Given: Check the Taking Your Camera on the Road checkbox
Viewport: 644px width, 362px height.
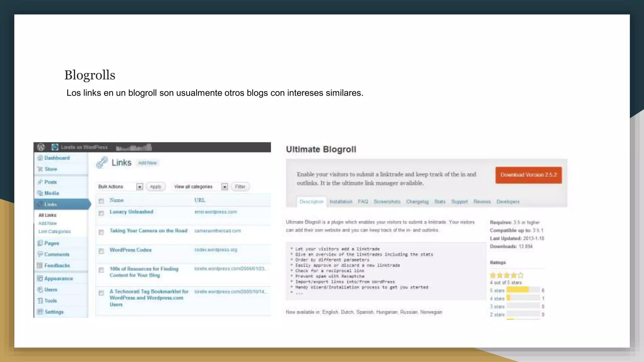Looking at the screenshot, I should pos(101,232).
